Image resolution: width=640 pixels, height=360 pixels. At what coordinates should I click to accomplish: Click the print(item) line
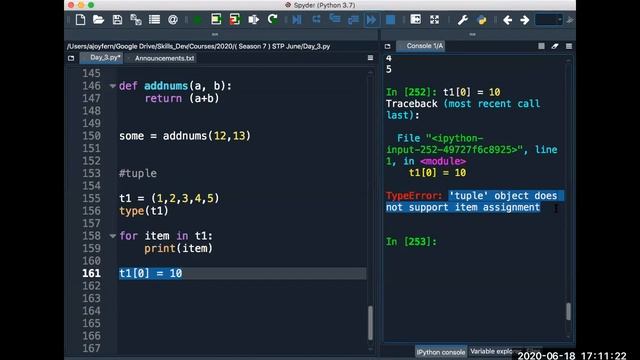coord(178,248)
